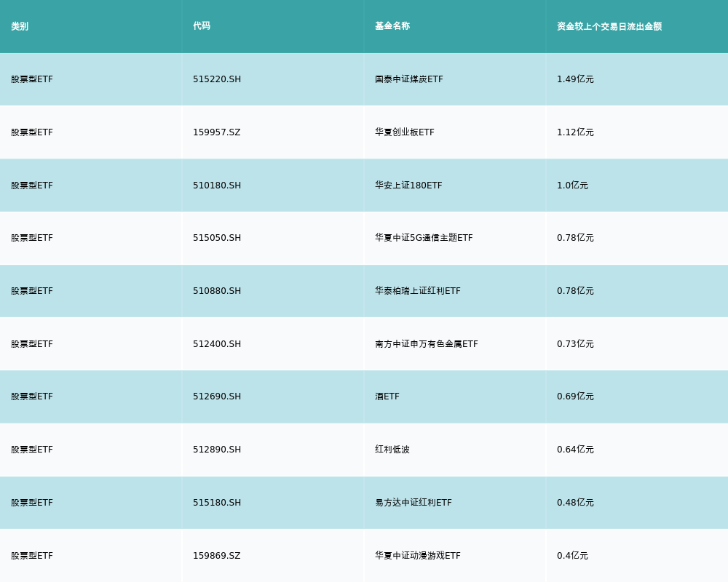Click 华夏中证5G通信主题ETF fund name
Viewport: 728px width, 582px height.
pyautogui.click(x=424, y=238)
